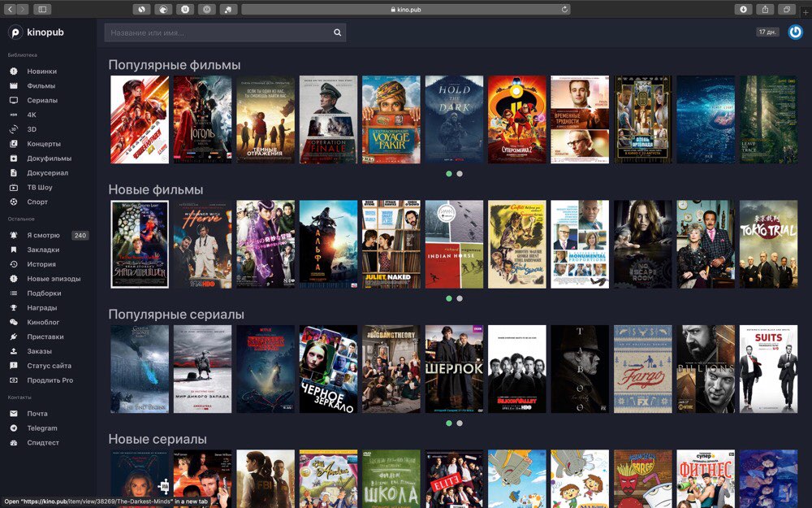Show second page of Новые фильмы carousel
812x508 pixels.
[460, 298]
